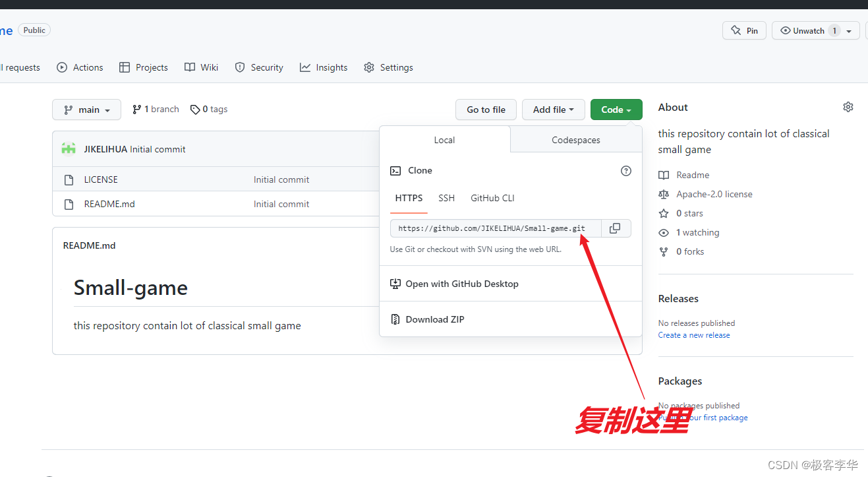
Task: Expand the Add file dropdown
Action: pyautogui.click(x=553, y=110)
